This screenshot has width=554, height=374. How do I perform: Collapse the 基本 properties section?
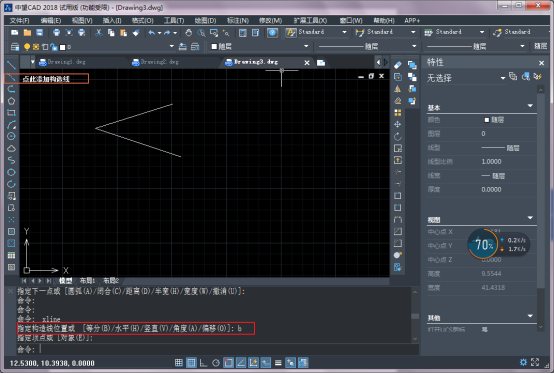point(530,106)
